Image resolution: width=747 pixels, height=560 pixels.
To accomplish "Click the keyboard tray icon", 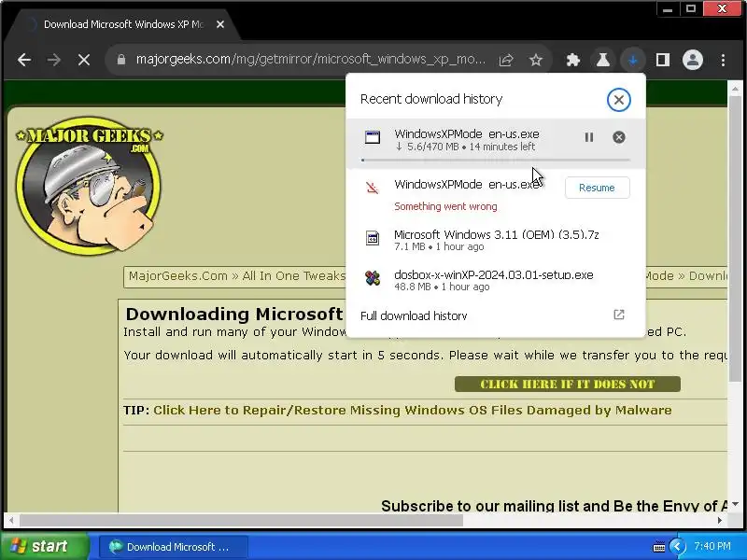I will click(x=659, y=547).
